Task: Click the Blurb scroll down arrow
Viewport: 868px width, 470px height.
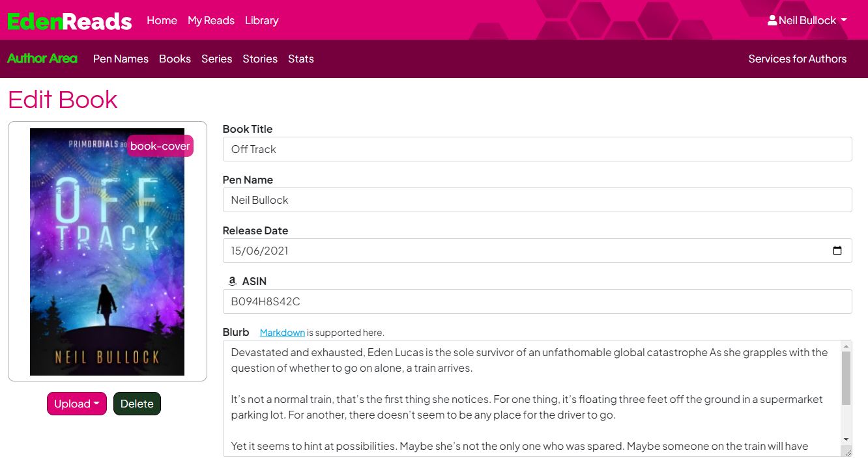Action: click(846, 439)
